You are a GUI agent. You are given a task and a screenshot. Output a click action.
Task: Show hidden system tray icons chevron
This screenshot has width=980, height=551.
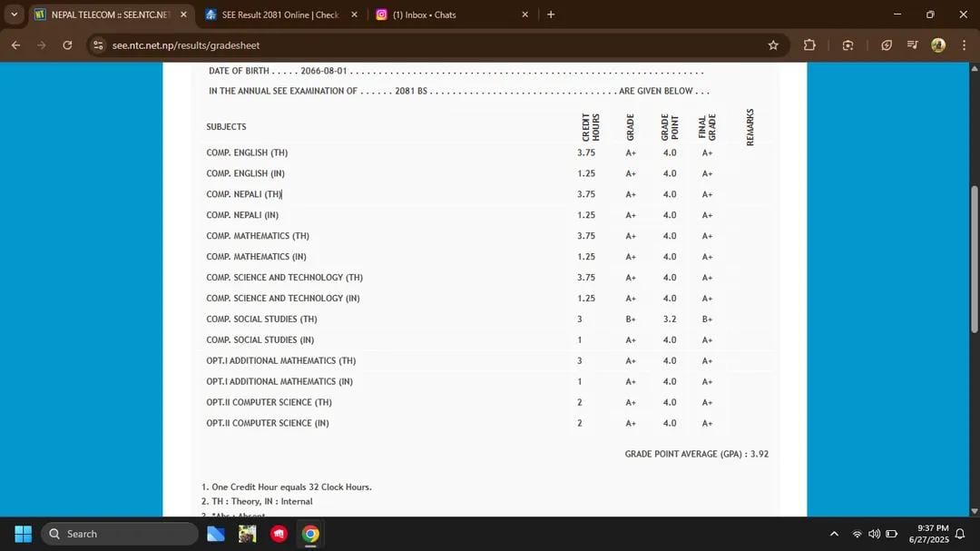point(834,534)
